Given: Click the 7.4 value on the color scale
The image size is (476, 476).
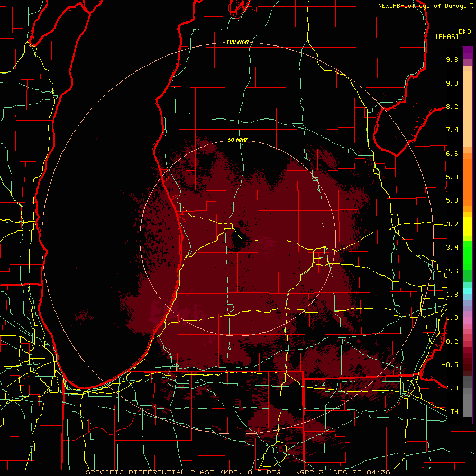Looking at the screenshot, I should pos(452,130).
